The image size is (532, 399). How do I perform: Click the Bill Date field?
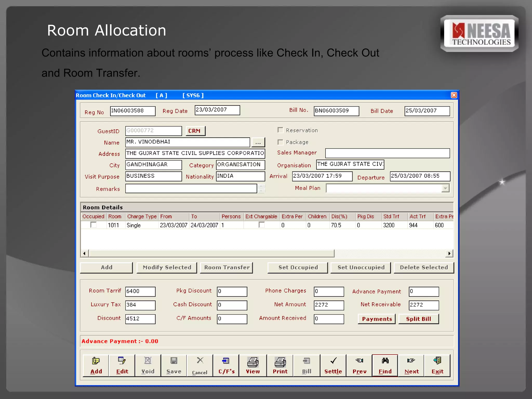(427, 111)
